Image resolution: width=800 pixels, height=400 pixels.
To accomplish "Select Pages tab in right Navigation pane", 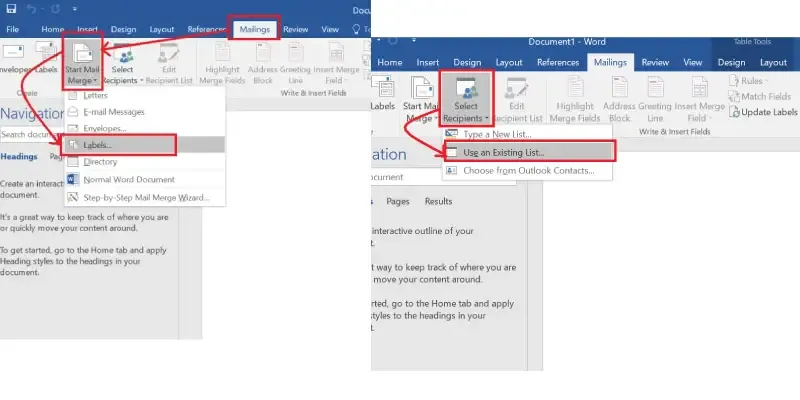I will (398, 202).
